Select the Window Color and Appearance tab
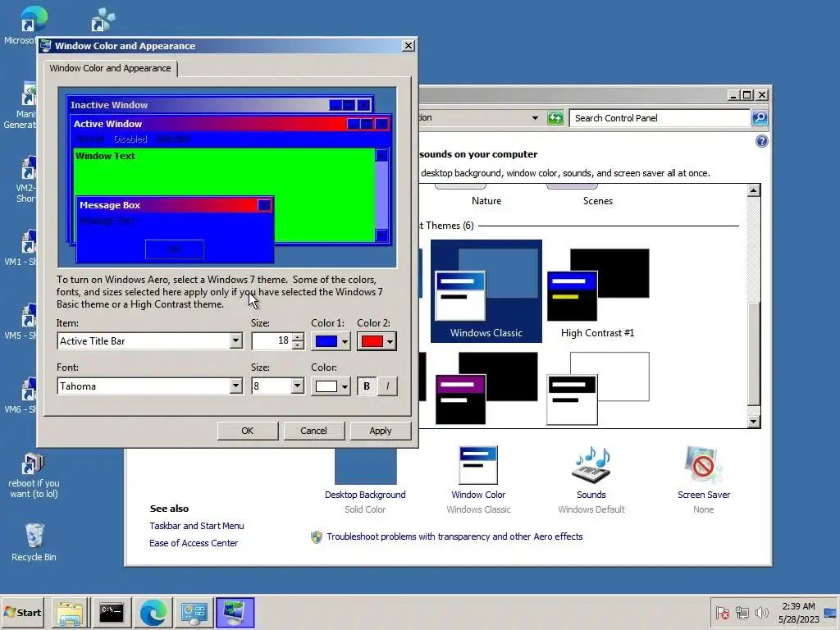840x630 pixels. coord(111,68)
